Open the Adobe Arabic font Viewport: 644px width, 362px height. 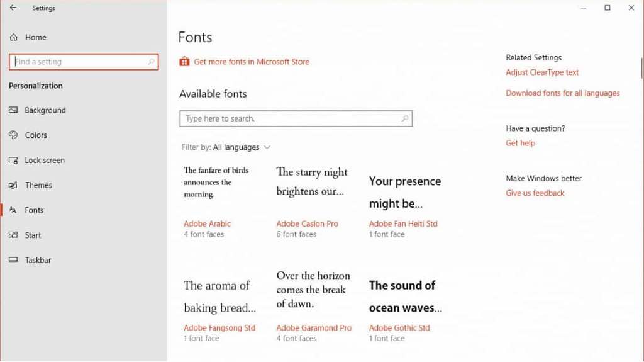207,223
